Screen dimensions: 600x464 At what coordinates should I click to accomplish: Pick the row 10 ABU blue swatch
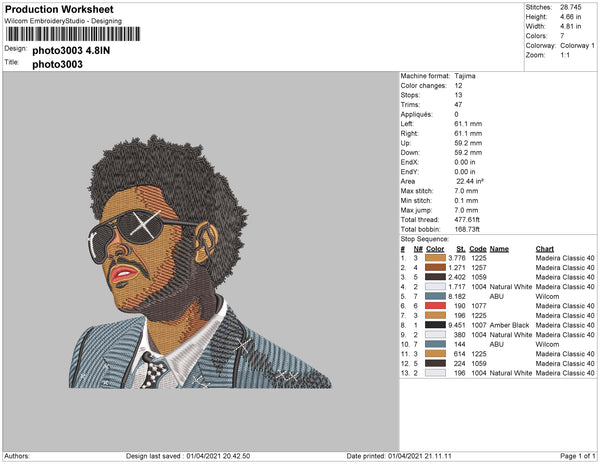[435, 344]
